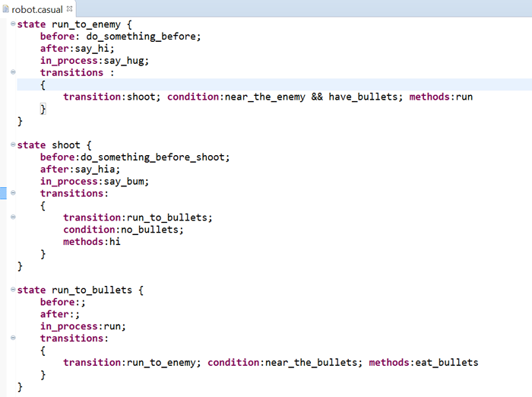532x397 pixels.
Task: Click the highlighted closing brace in run_to_enemy
Action: click(43, 110)
